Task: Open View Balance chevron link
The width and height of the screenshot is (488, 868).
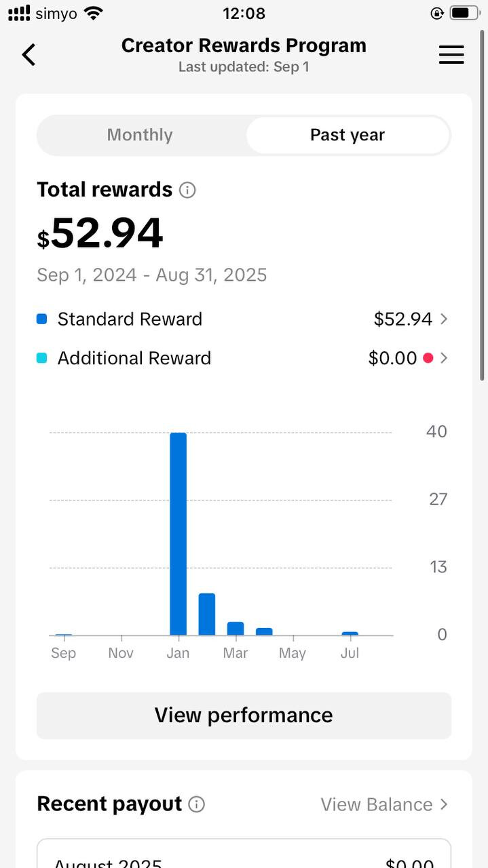Action: tap(444, 804)
